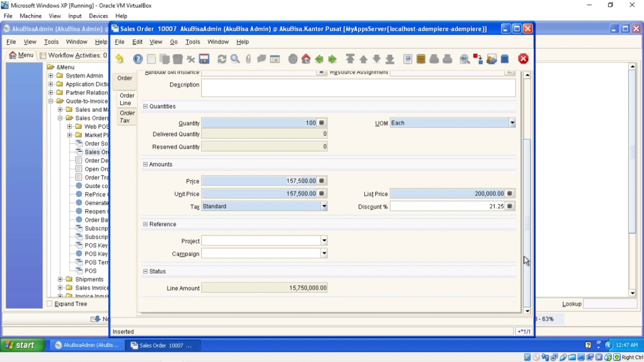Save record with the floppy disk icon

tap(204, 59)
